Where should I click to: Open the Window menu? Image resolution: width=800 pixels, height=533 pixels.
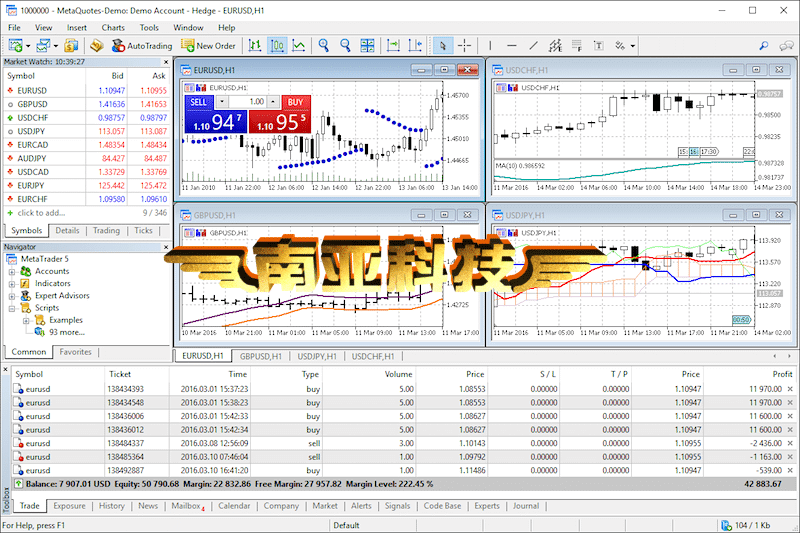click(188, 28)
